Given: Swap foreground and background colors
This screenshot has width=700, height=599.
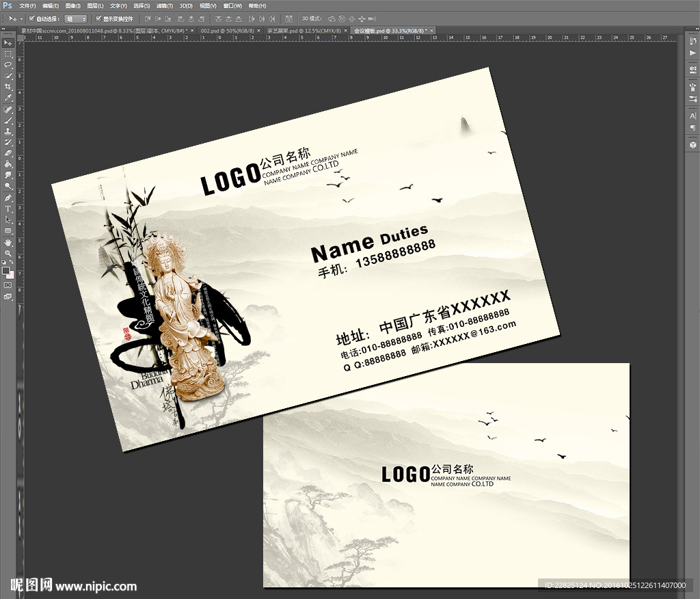Looking at the screenshot, I should 12,262.
